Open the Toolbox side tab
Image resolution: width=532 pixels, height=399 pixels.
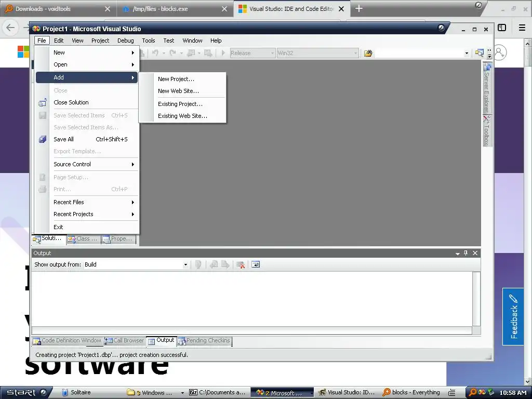pos(487,130)
